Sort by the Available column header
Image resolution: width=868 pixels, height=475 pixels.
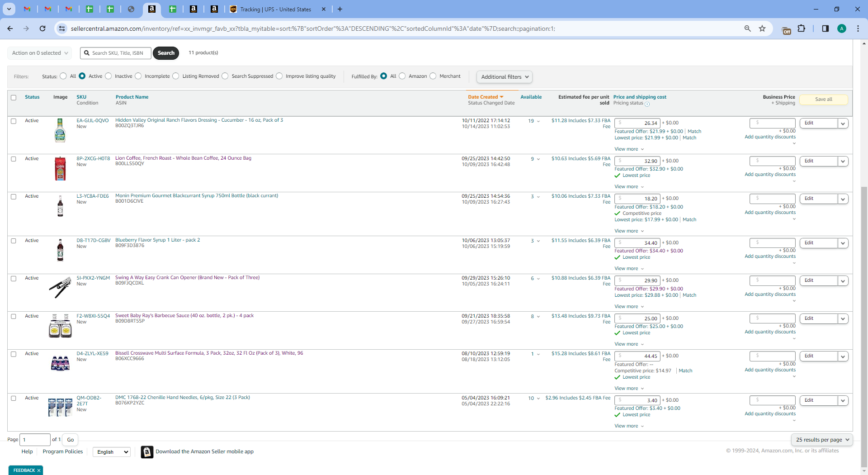coord(531,97)
